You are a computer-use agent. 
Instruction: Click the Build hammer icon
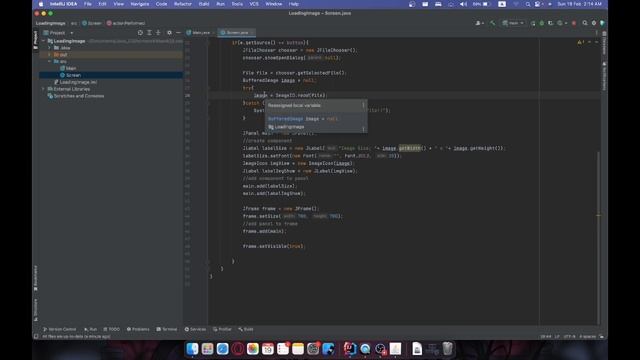point(493,23)
